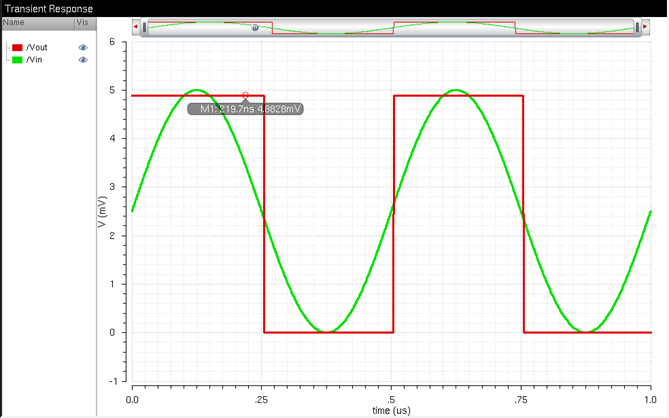Click the time (us) x-axis label

tap(391, 410)
